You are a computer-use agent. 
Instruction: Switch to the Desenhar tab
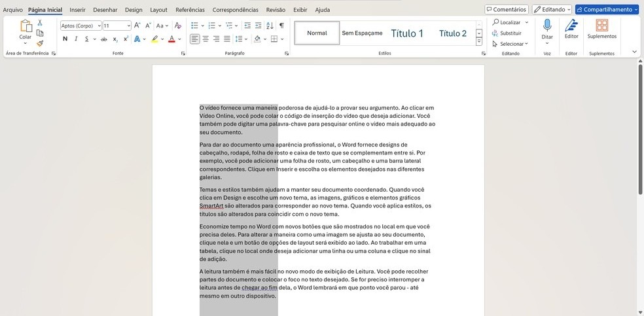105,10
